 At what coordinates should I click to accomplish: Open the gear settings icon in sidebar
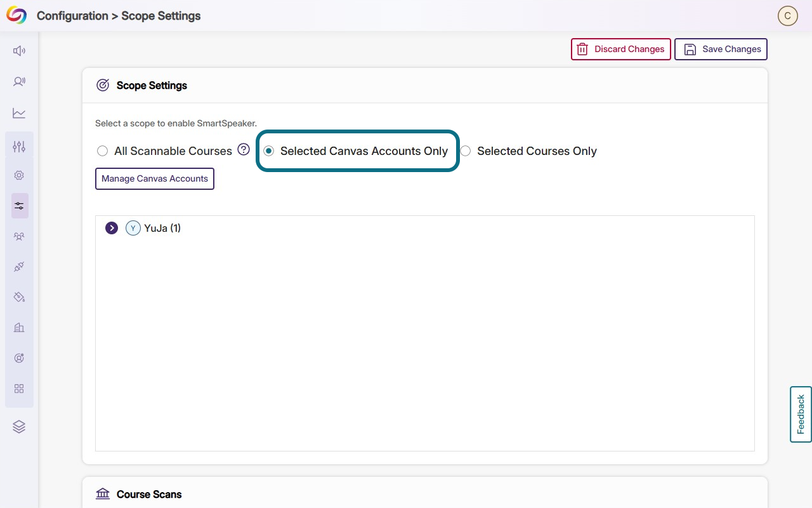coord(19,175)
